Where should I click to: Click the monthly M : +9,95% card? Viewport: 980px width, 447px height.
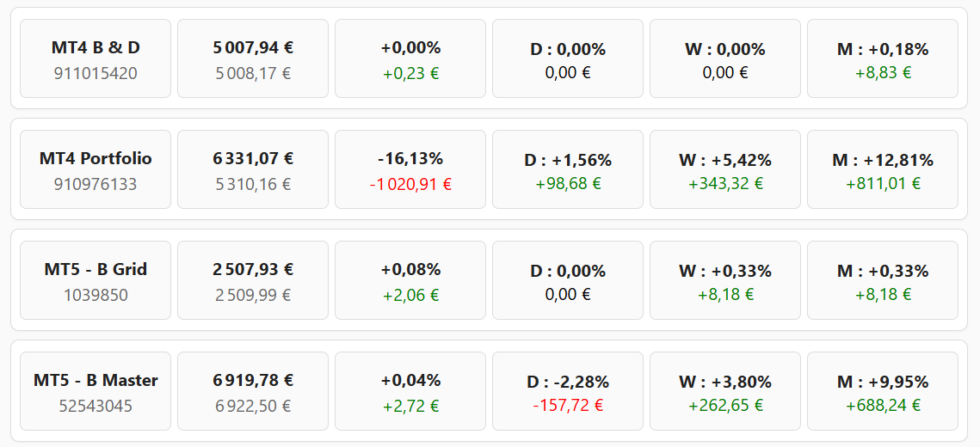(883, 391)
